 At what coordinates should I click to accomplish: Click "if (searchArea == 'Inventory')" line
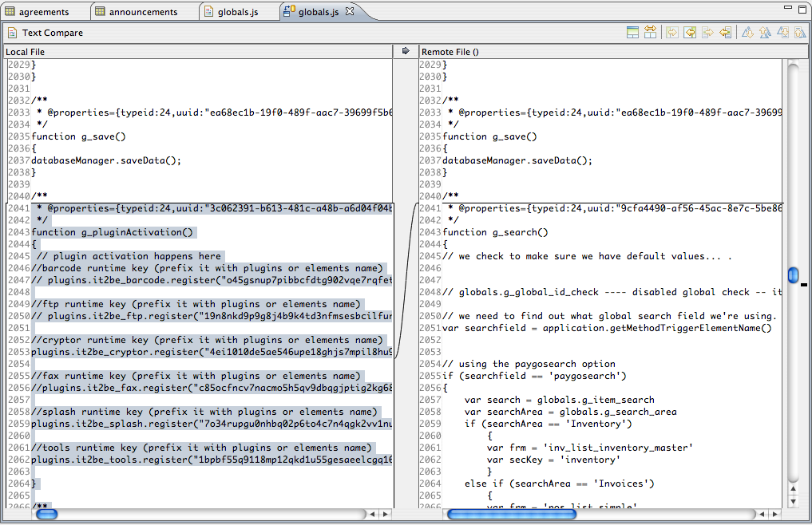(549, 424)
